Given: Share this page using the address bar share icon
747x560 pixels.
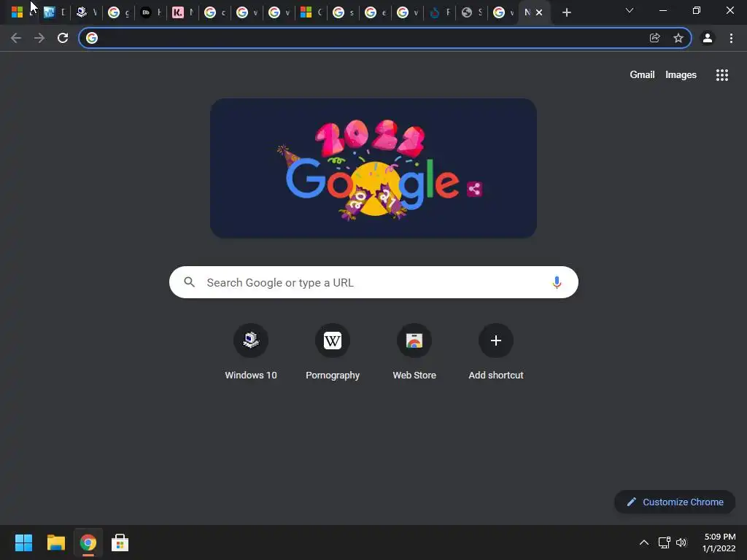Looking at the screenshot, I should click(655, 38).
